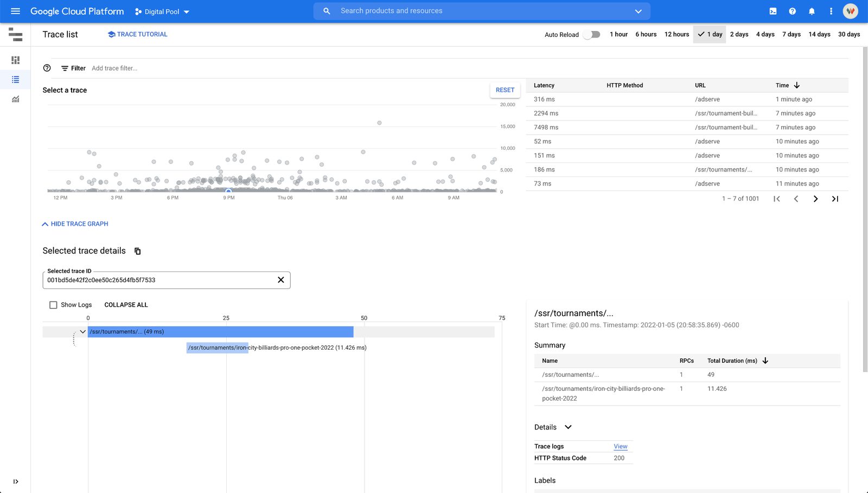This screenshot has width=868, height=493.
Task: Select the 1 hour time range
Action: coord(618,34)
